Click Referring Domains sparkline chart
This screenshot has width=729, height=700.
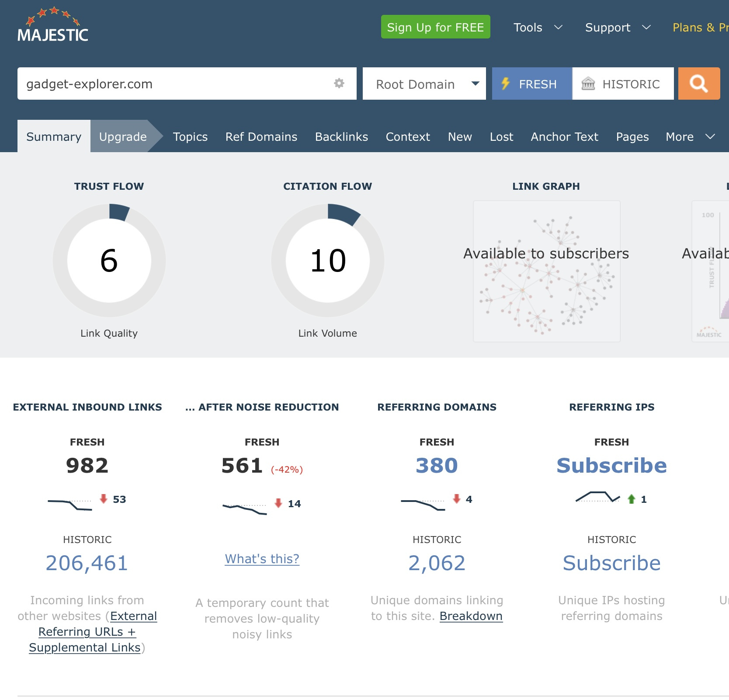tap(423, 505)
